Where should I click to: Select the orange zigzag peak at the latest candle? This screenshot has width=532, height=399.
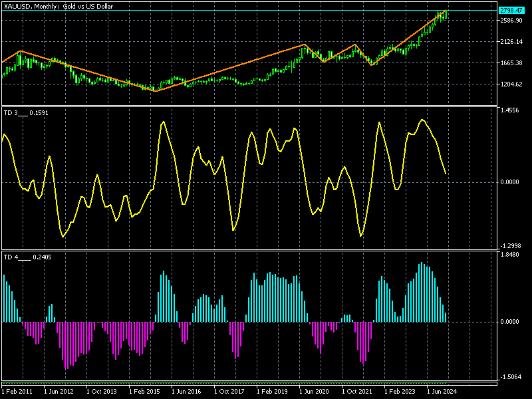click(x=446, y=11)
